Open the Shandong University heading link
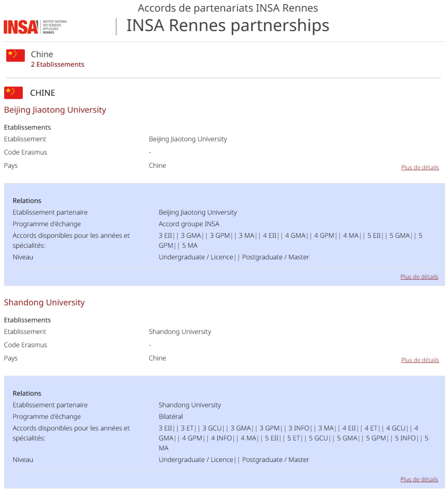 click(44, 303)
